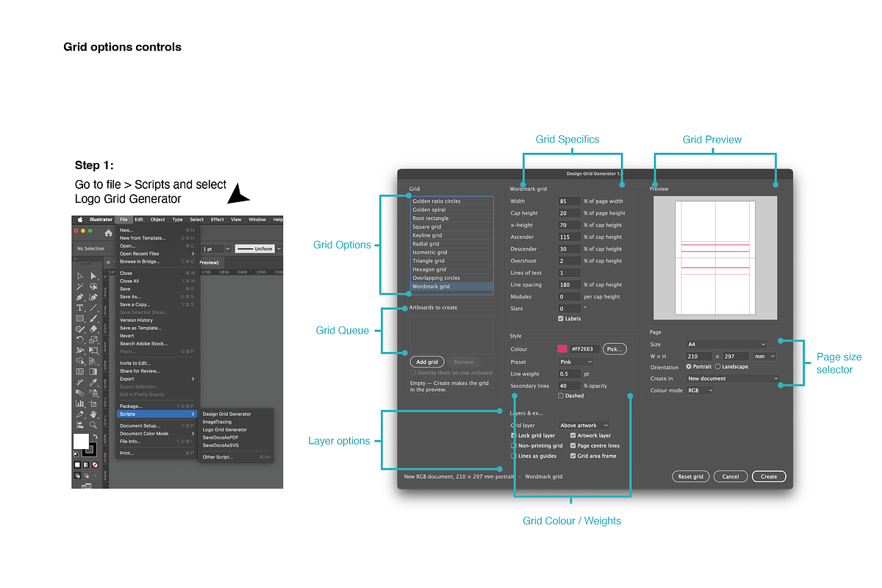Enable the Dashed checkbox
The height and width of the screenshot is (588, 882).
click(x=561, y=395)
